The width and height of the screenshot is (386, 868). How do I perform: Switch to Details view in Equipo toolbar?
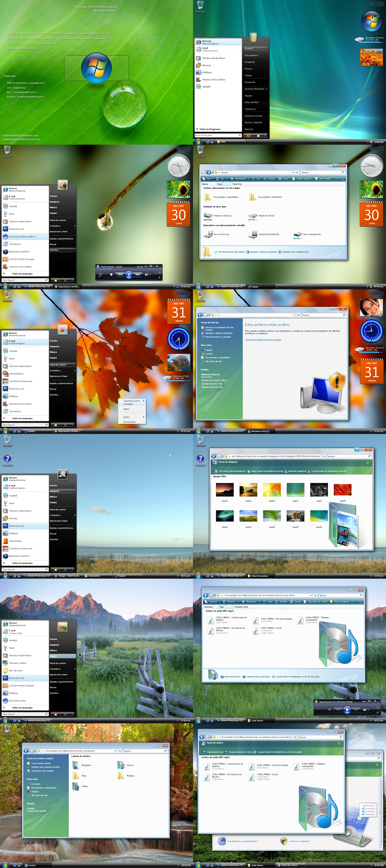click(269, 179)
